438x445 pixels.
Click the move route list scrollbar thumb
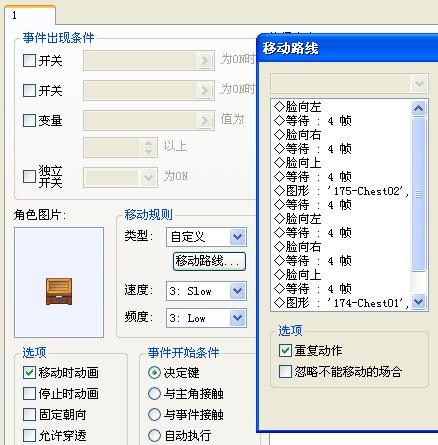[418, 194]
